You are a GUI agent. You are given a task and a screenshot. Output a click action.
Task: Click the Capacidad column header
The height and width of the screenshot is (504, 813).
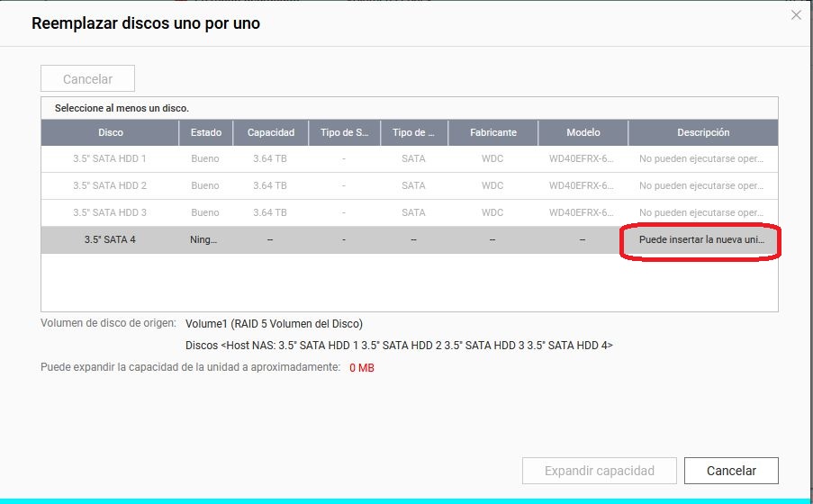(x=271, y=132)
